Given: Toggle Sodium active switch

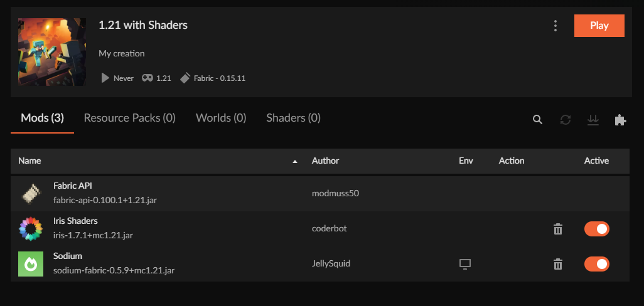Looking at the screenshot, I should click(597, 264).
